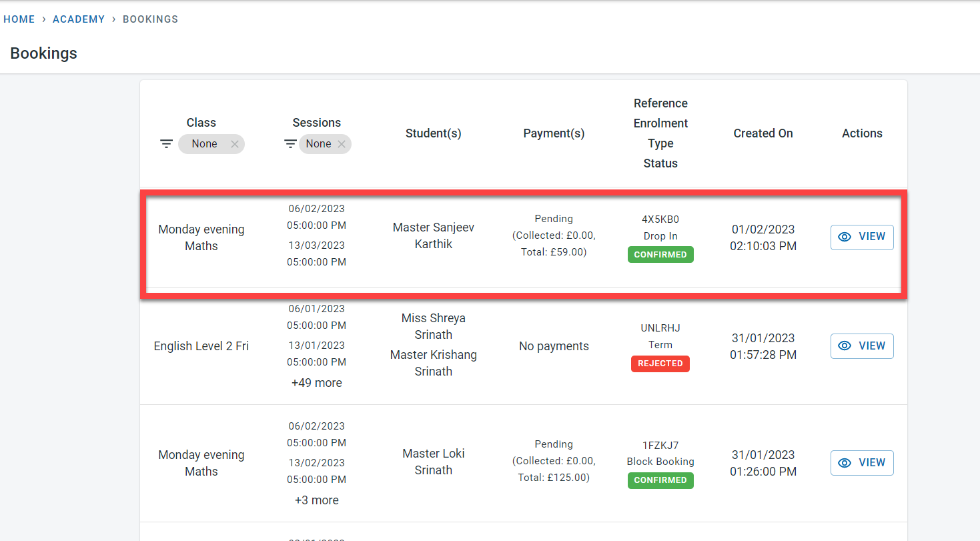Clear the Class filter chip X
The image size is (980, 541).
coord(234,144)
